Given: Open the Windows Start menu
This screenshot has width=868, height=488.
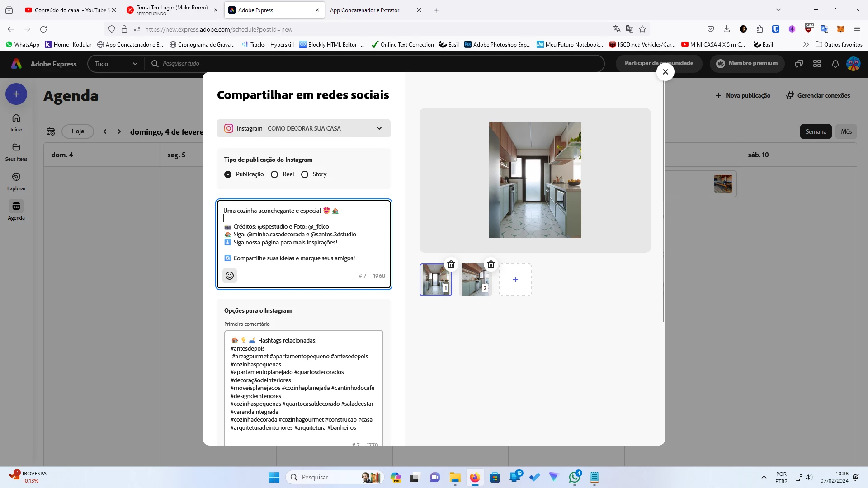Looking at the screenshot, I should [274, 477].
